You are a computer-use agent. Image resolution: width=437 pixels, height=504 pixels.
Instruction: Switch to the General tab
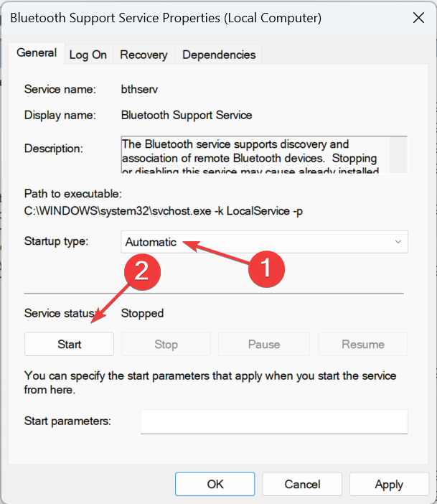tap(37, 53)
